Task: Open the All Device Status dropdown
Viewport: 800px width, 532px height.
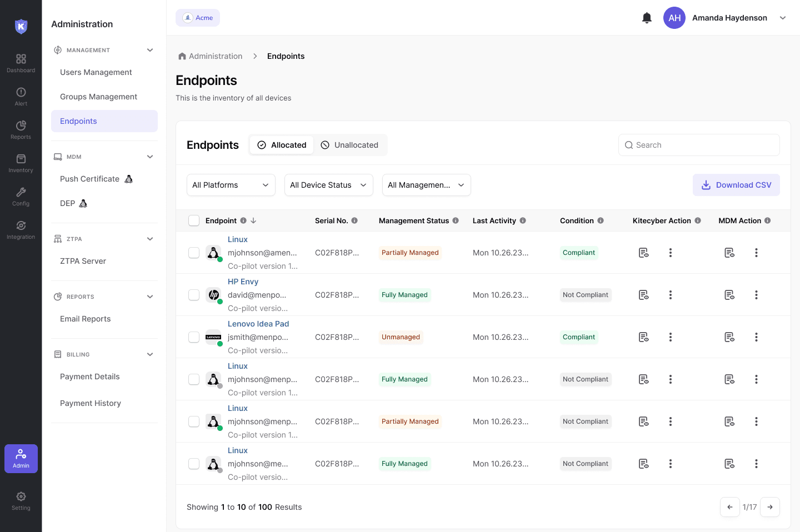Action: (x=329, y=185)
